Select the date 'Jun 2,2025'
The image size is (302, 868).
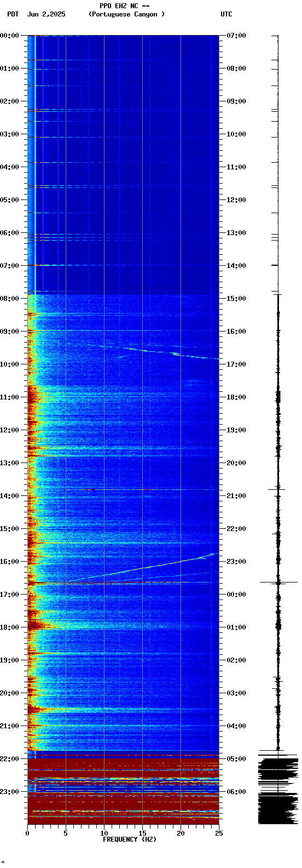click(46, 14)
